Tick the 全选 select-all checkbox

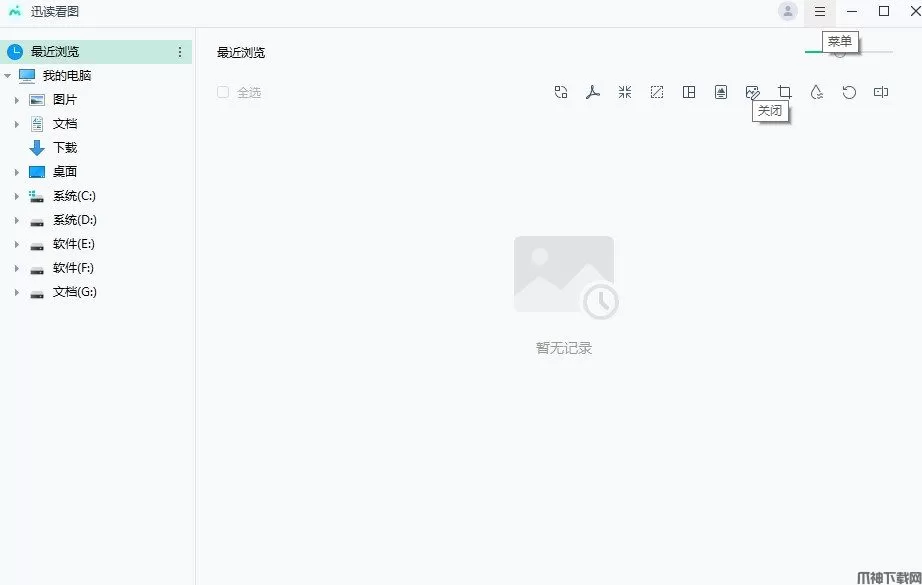coord(223,92)
